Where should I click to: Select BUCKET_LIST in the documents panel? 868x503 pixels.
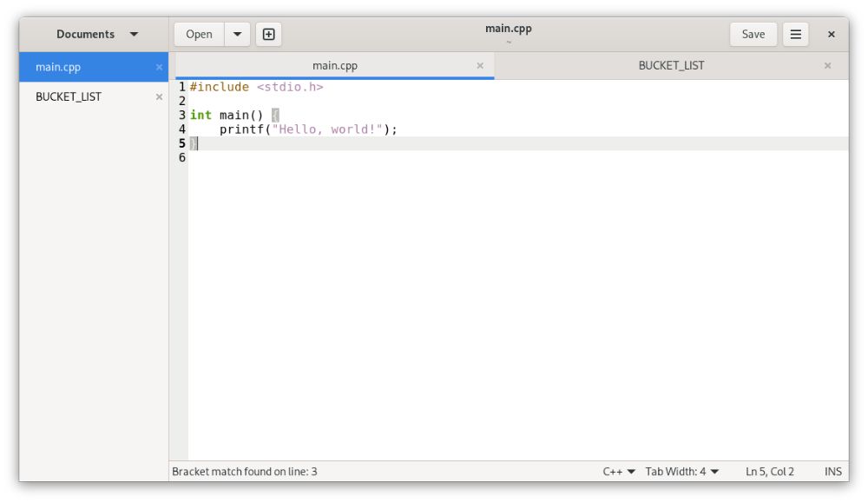[94, 97]
